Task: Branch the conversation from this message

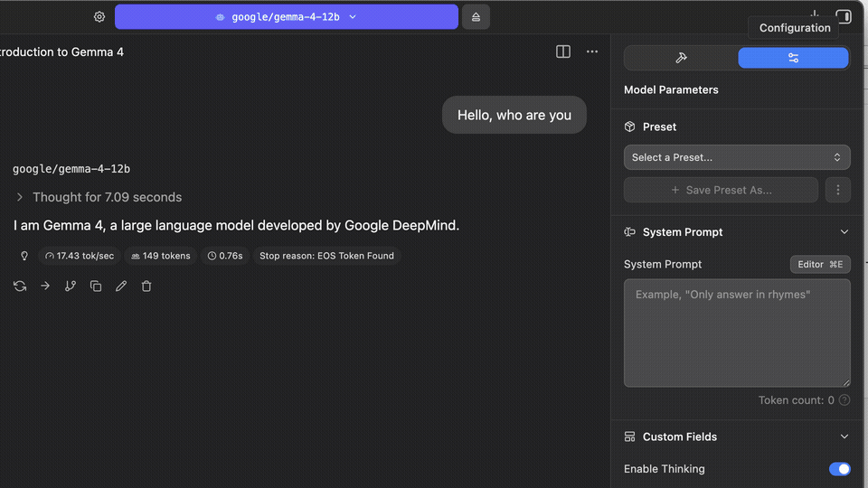Action: point(71,286)
